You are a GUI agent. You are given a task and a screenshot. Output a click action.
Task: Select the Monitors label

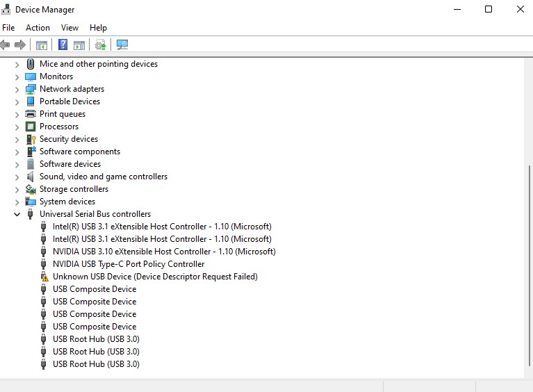pyautogui.click(x=56, y=76)
